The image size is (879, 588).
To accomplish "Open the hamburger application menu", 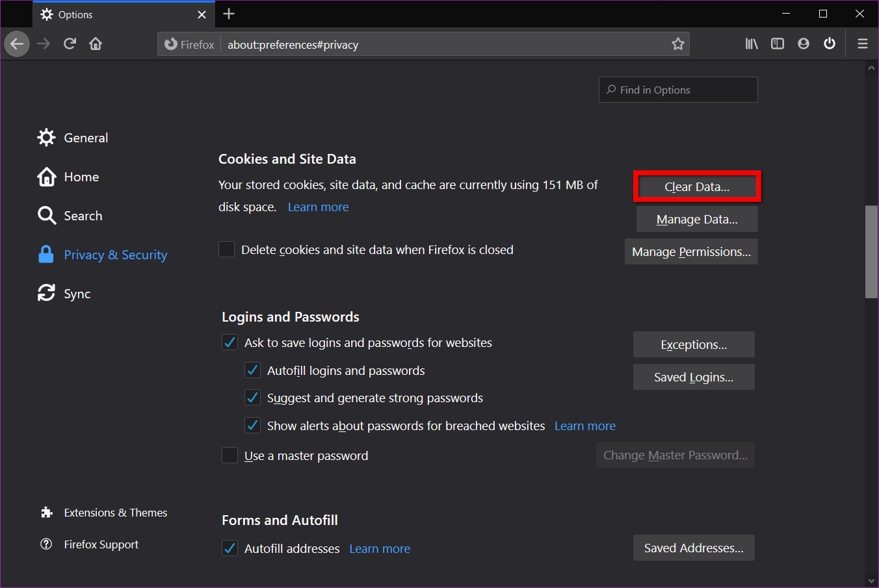I will (863, 44).
